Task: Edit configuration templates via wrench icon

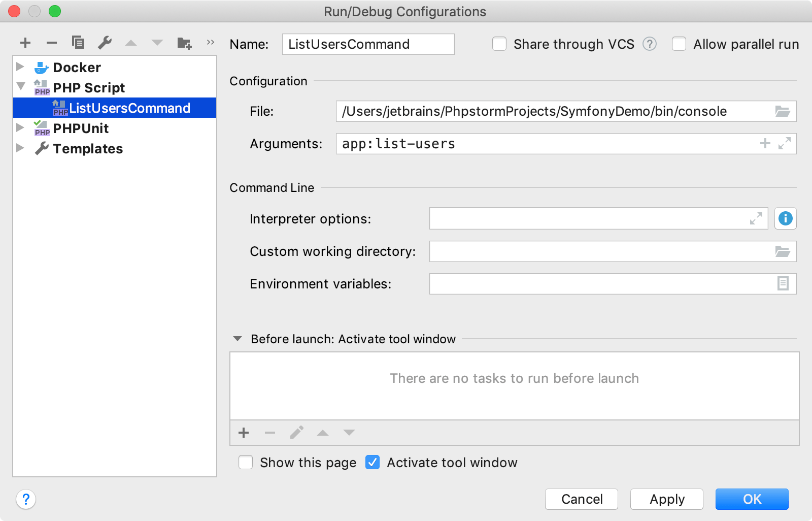Action: pyautogui.click(x=105, y=43)
